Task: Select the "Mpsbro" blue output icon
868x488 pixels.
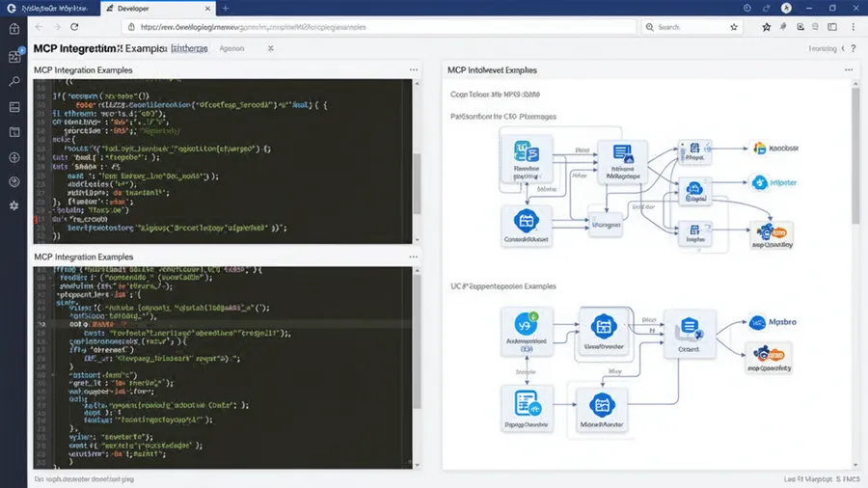Action: (x=757, y=322)
